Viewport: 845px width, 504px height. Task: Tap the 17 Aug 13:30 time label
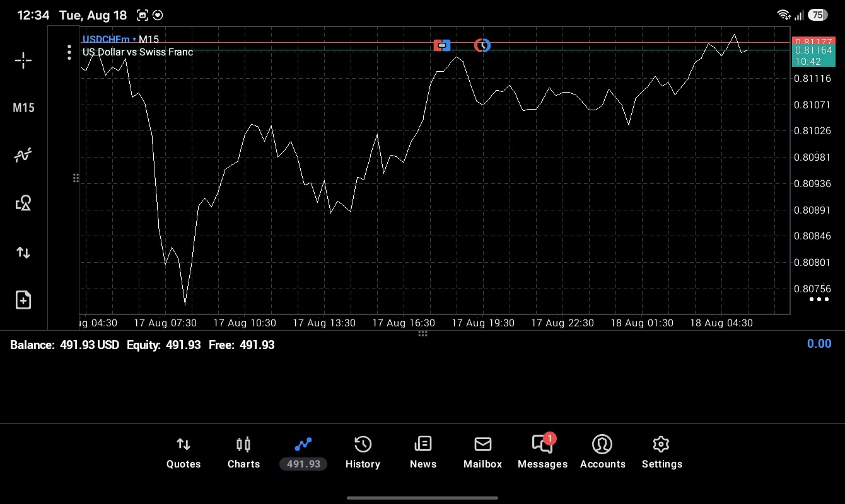click(324, 323)
